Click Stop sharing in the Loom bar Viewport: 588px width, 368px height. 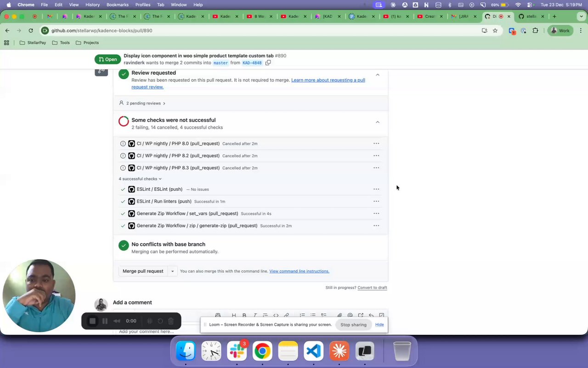click(x=353, y=325)
